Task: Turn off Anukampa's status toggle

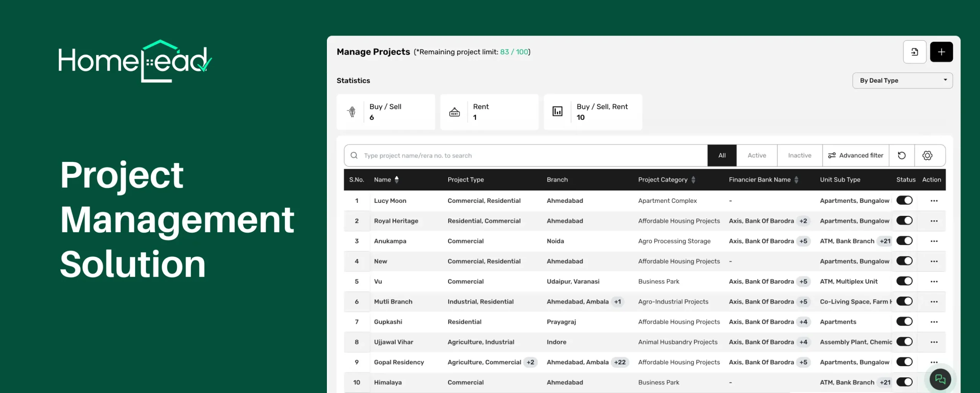Action: click(x=905, y=241)
